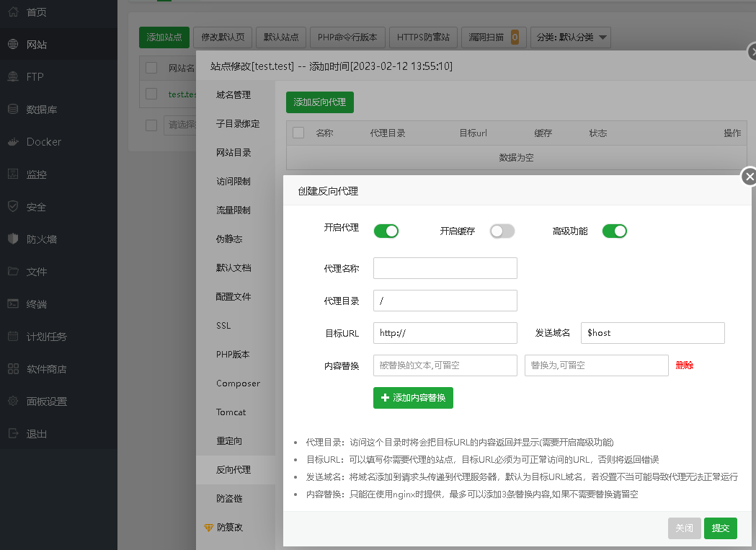Screen dimensions: 756x550
Task: Open the 安全 shield icon in the sidebar
Action: pyautogui.click(x=13, y=206)
